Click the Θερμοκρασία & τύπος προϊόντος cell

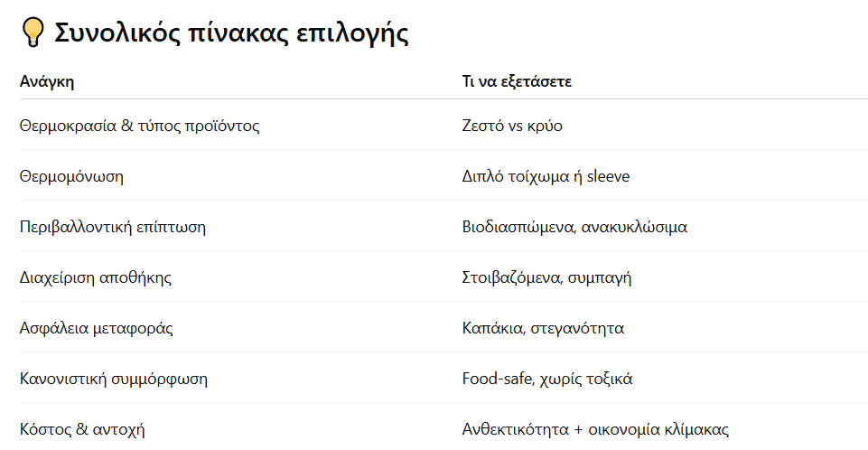(139, 127)
